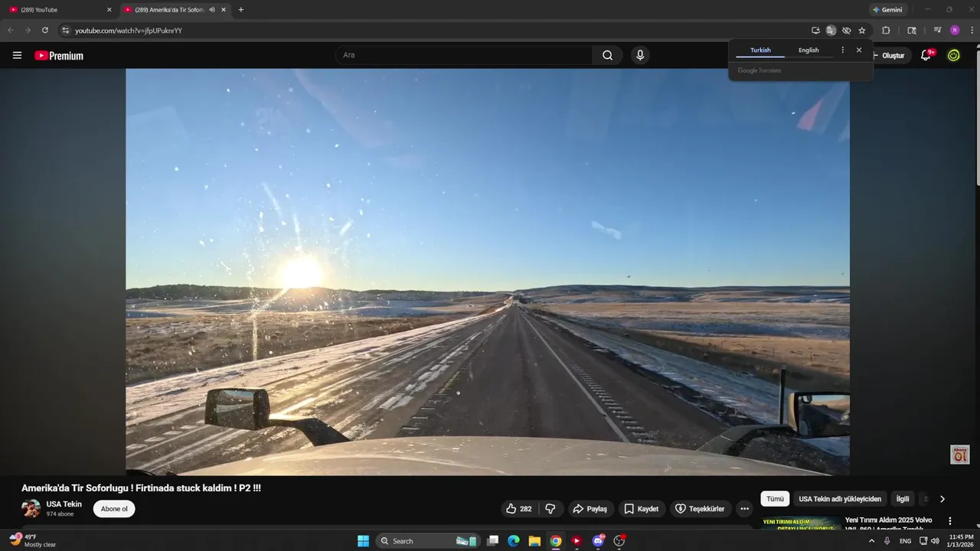Click the Google Translate icon in address bar

pyautogui.click(x=831, y=31)
